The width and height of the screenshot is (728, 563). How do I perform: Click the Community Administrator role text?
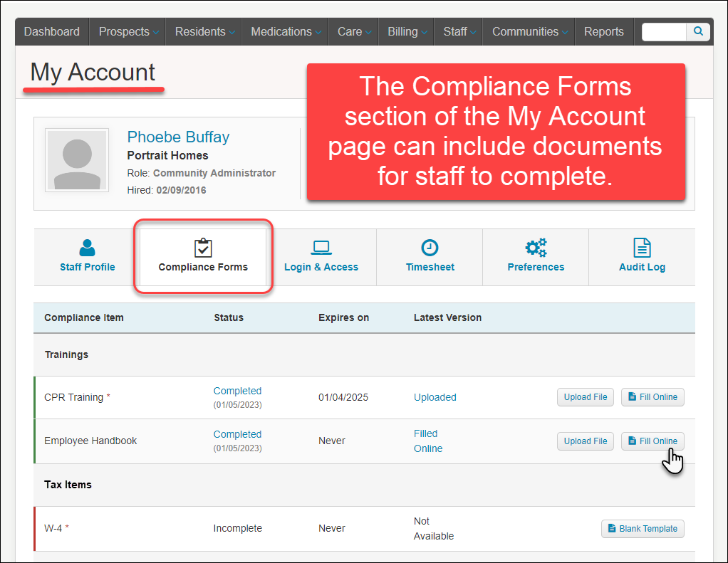pyautogui.click(x=214, y=173)
